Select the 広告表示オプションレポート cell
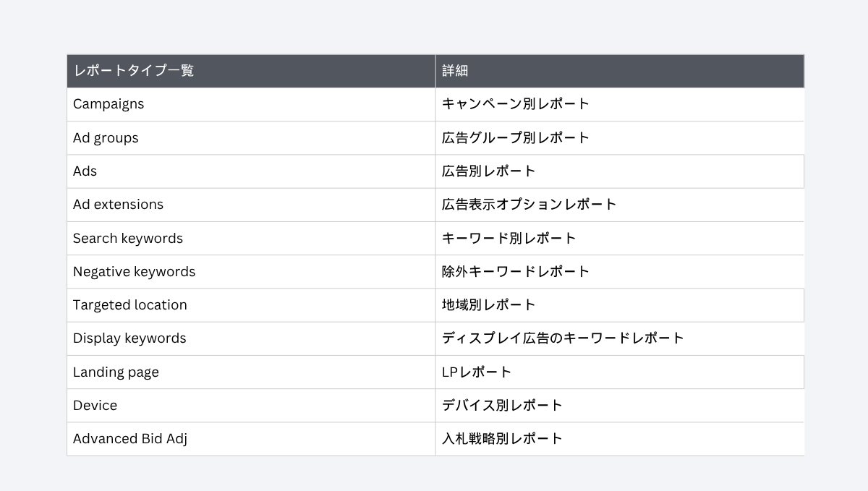Screen dimensions: 868x491 620,205
